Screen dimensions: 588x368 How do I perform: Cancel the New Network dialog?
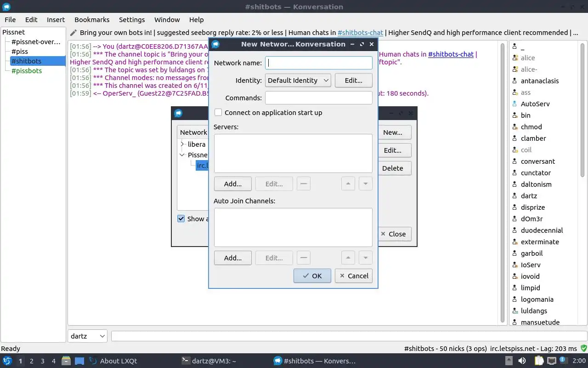[x=354, y=276]
